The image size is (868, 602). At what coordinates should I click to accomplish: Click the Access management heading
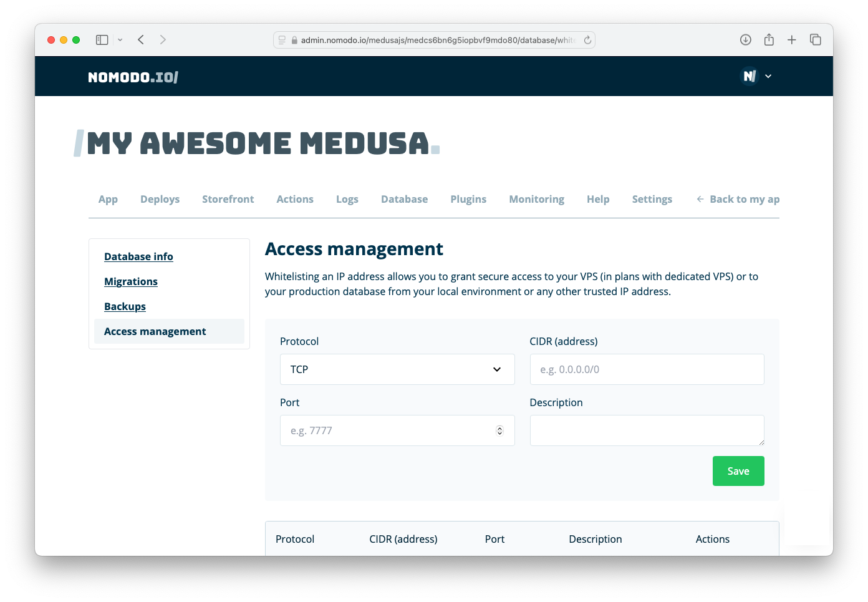tap(354, 249)
